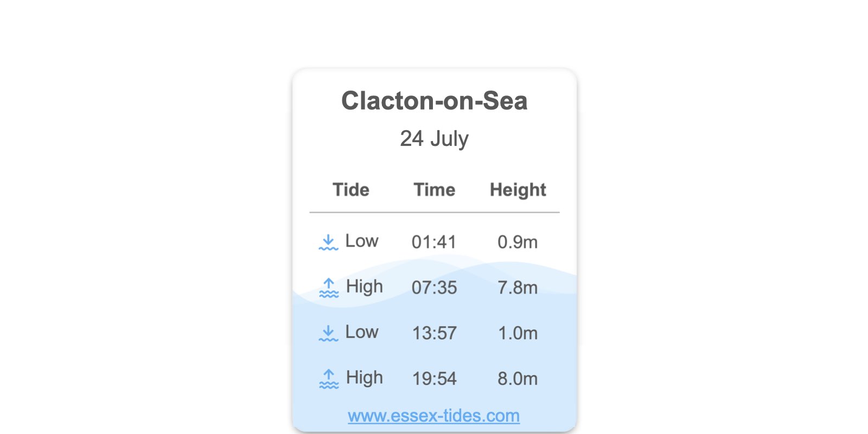Click the Time column header
The width and height of the screenshot is (868, 434).
point(435,190)
